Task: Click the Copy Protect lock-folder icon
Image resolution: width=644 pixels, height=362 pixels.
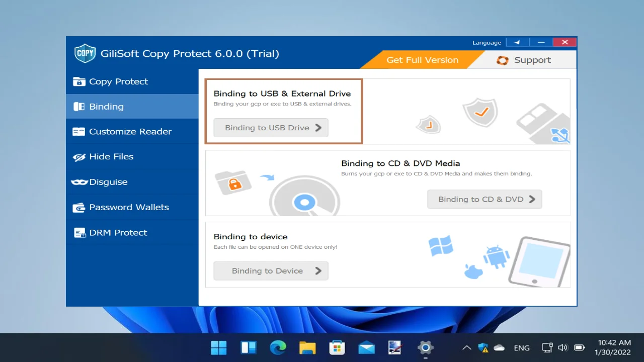Action: [x=79, y=81]
